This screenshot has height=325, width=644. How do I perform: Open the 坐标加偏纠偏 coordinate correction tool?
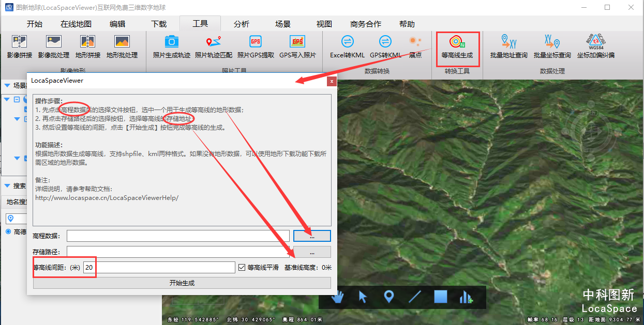(x=596, y=47)
